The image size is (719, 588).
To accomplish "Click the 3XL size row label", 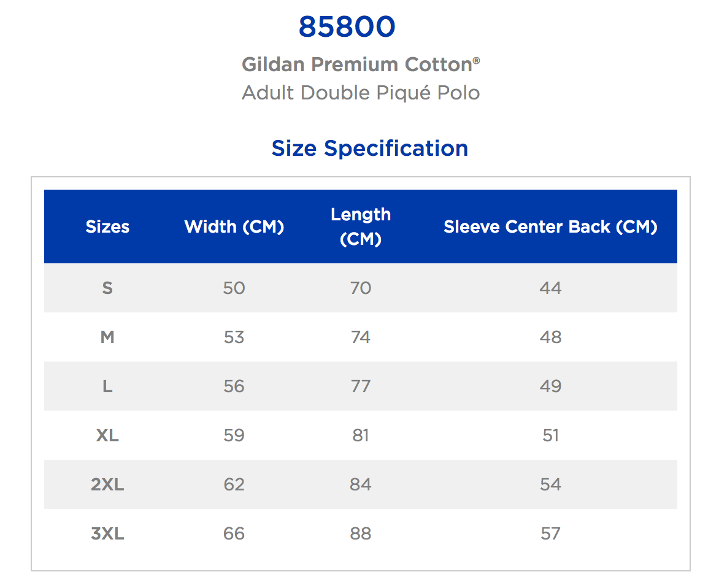I will [x=107, y=533].
